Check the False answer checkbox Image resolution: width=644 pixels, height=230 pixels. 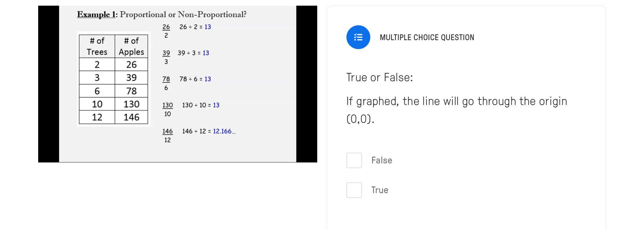click(x=354, y=160)
